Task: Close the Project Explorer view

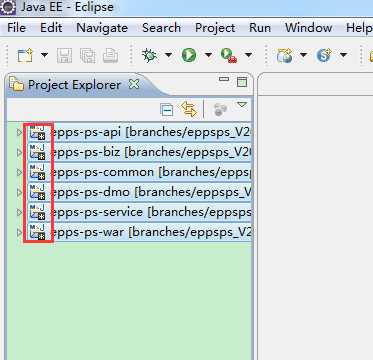Action: [x=134, y=85]
